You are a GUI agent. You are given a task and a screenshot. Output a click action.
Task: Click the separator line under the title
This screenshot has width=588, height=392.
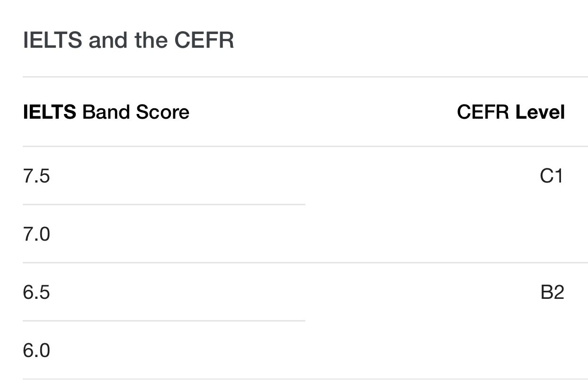[305, 77]
